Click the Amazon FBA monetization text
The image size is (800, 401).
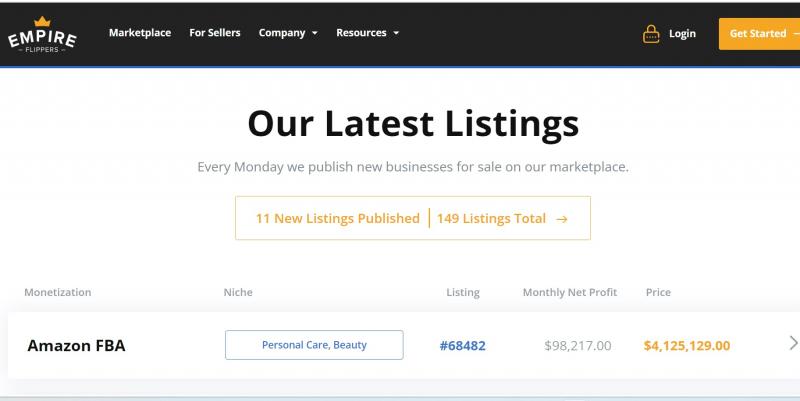point(77,346)
